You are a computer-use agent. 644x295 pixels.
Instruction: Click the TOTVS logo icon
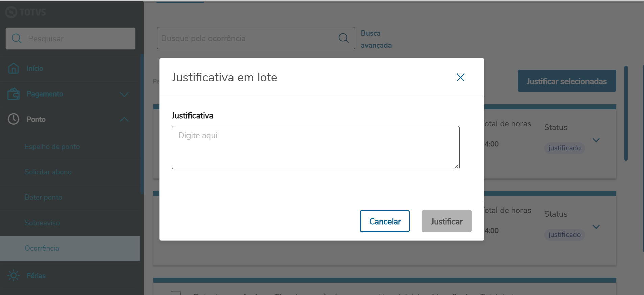(11, 12)
